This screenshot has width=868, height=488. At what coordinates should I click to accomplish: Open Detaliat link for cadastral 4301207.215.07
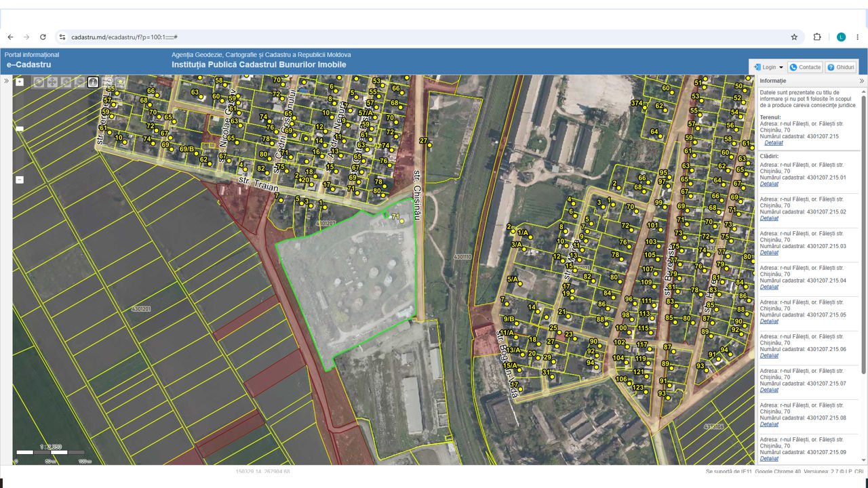[x=769, y=390]
